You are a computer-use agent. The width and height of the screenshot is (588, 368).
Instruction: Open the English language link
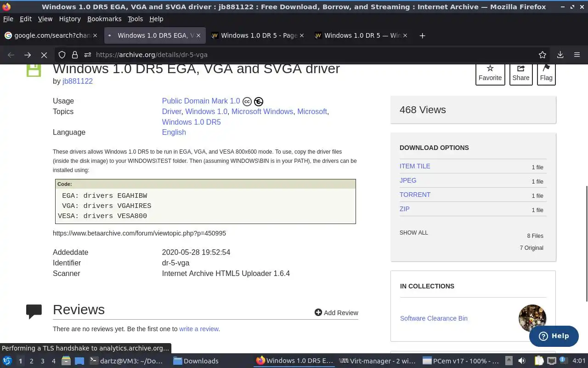coord(174,132)
